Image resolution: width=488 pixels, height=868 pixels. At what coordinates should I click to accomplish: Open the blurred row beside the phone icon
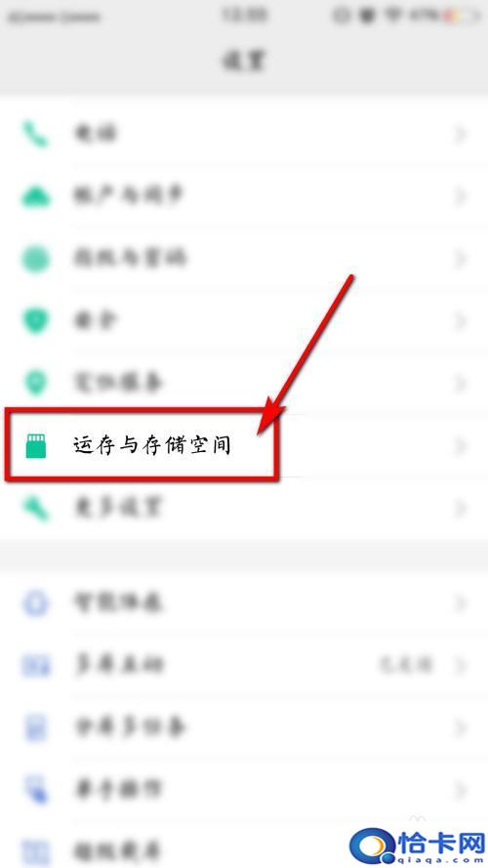pos(244,135)
